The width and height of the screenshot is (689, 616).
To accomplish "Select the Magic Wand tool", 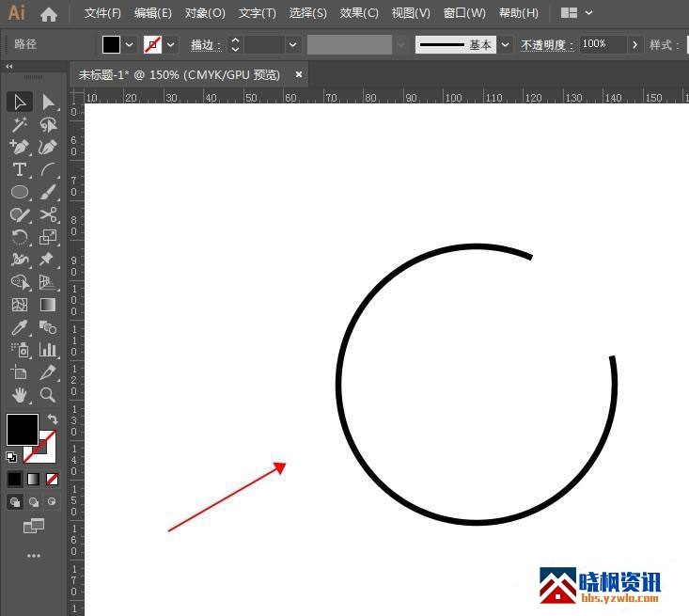I will (x=19, y=124).
